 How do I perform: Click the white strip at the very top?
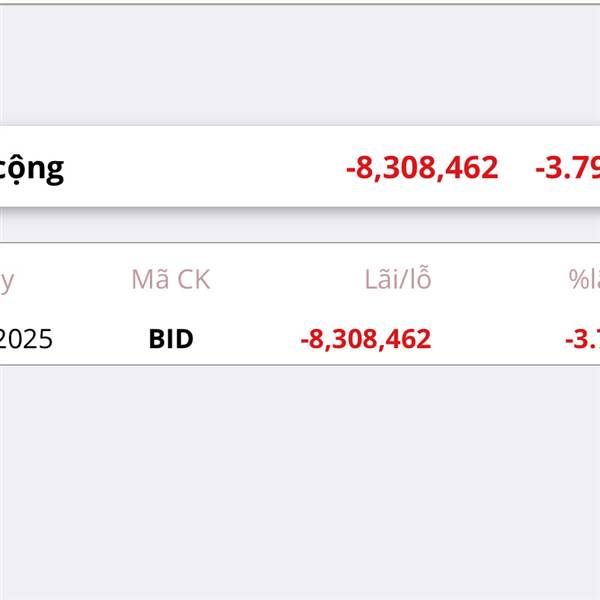pos(300,2)
